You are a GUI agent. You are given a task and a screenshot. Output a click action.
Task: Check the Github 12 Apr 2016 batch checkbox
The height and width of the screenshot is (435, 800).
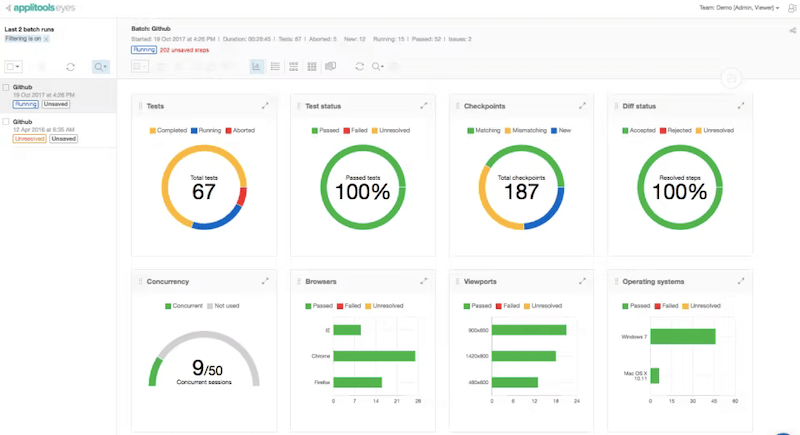click(6, 122)
